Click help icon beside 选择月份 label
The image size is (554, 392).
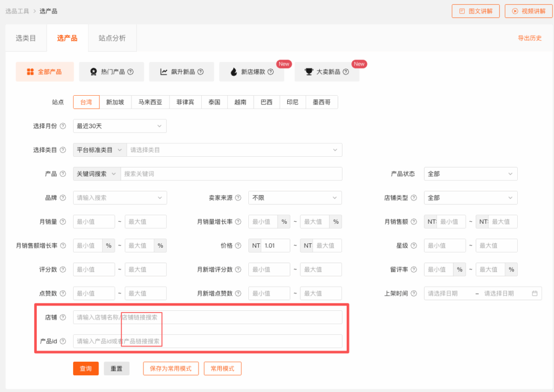[x=63, y=126]
